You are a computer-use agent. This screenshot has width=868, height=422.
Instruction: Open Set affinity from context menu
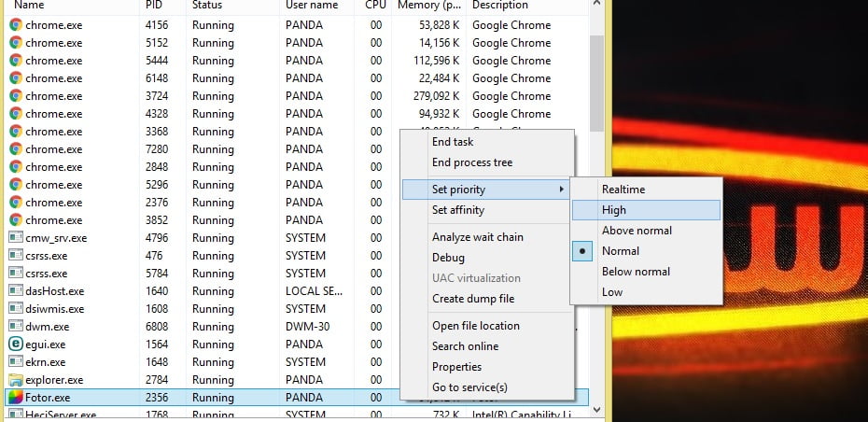(x=457, y=210)
